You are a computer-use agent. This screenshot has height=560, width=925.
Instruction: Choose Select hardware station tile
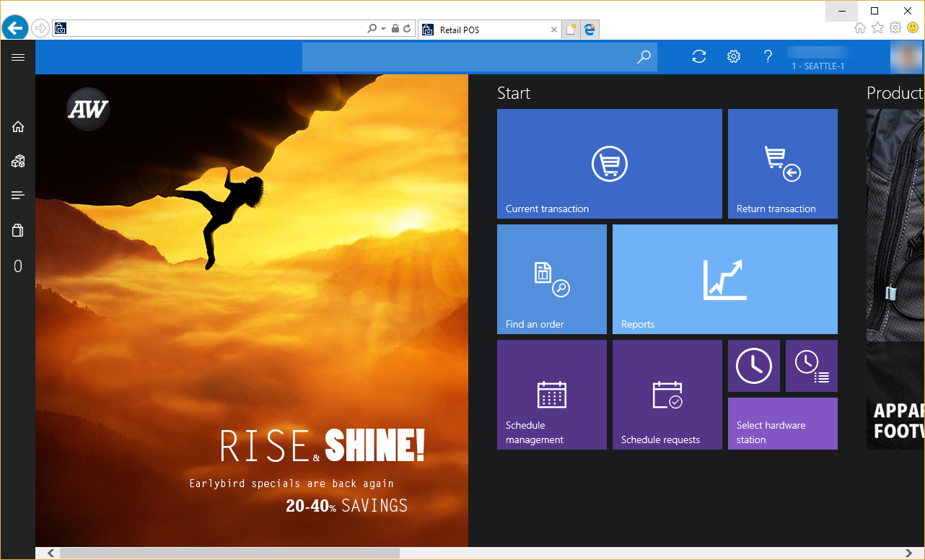point(783,424)
